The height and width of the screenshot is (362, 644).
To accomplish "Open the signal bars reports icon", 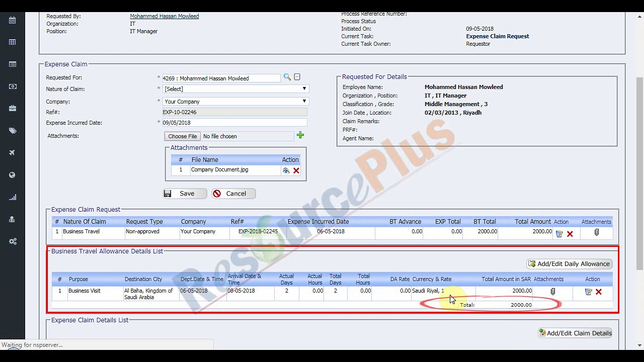I will (x=13, y=197).
